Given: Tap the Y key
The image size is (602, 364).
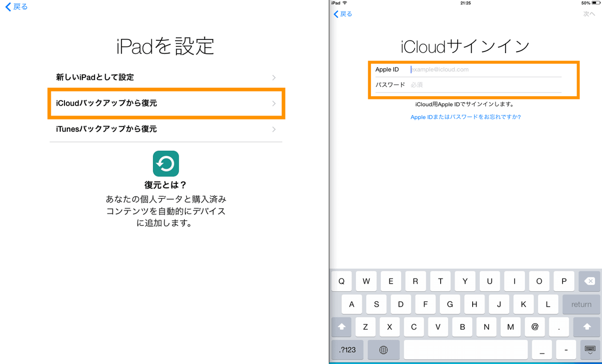Looking at the screenshot, I should click(465, 281).
